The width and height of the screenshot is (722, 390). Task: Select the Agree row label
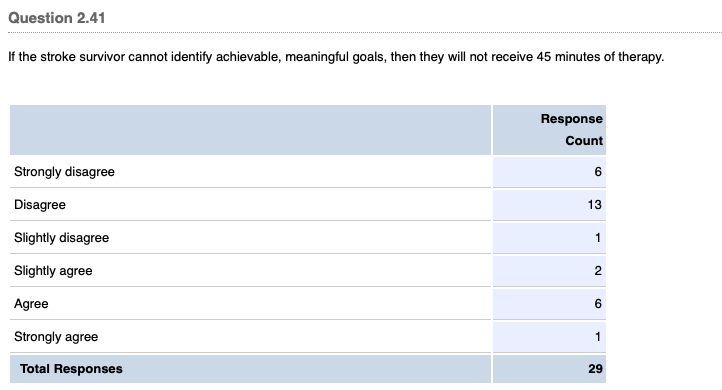31,304
